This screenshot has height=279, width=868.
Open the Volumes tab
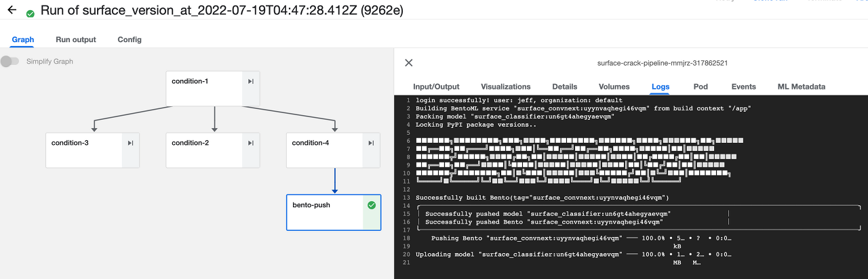coord(614,87)
